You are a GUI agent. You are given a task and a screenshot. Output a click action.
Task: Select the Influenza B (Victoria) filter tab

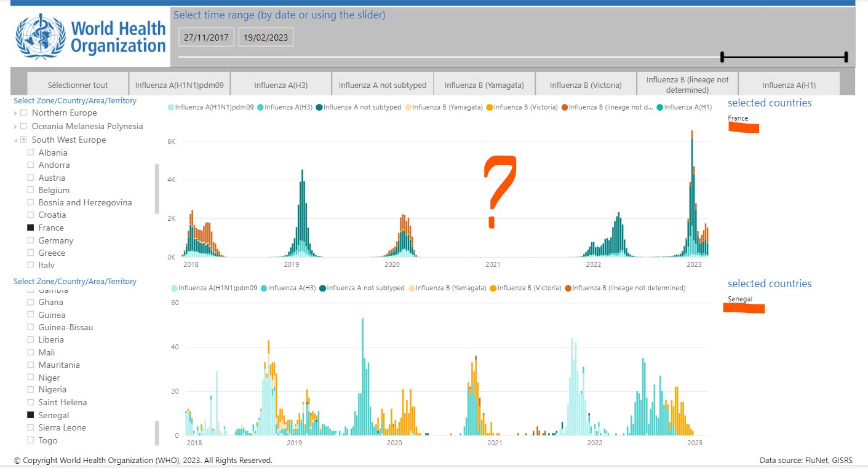(x=585, y=85)
